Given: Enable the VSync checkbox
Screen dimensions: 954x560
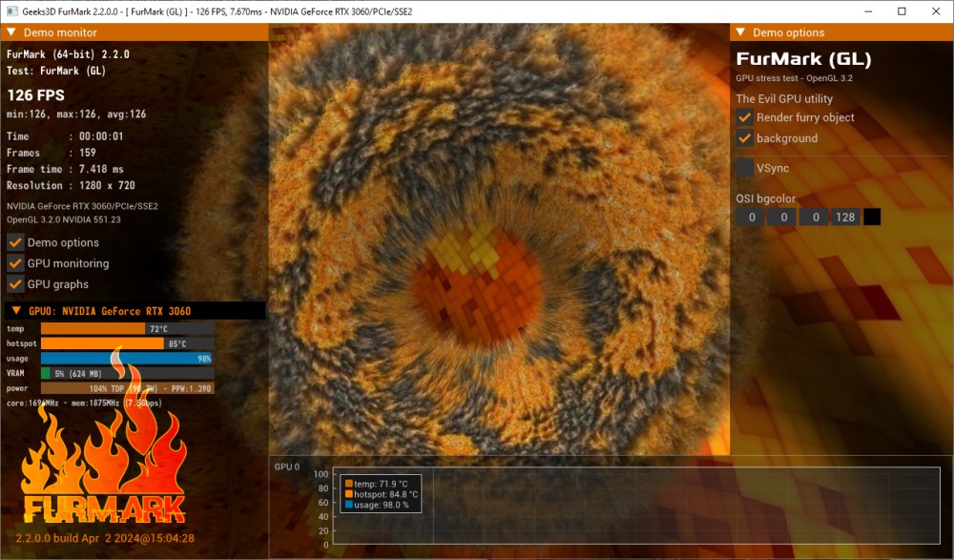Looking at the screenshot, I should tap(744, 168).
